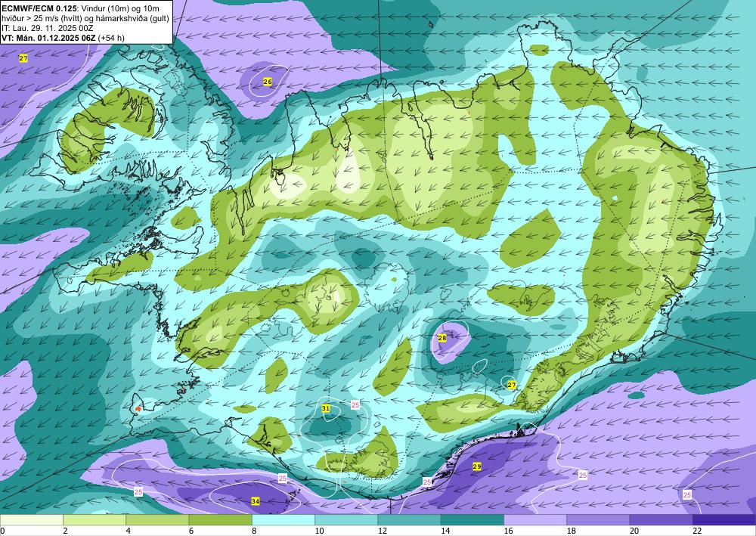This screenshot has width=756, height=536.
Task: Select the 2–4 m/s light green legend swatch
Action: tap(94, 520)
